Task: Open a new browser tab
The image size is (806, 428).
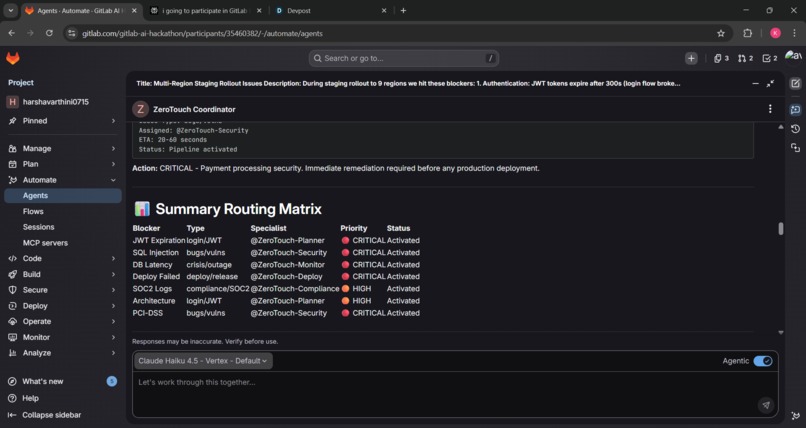Action: tap(403, 10)
